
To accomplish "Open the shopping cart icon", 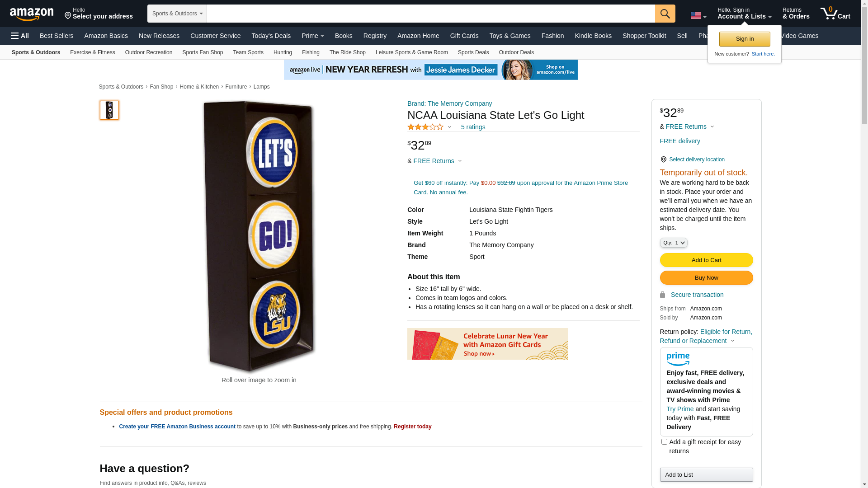I will click(835, 14).
